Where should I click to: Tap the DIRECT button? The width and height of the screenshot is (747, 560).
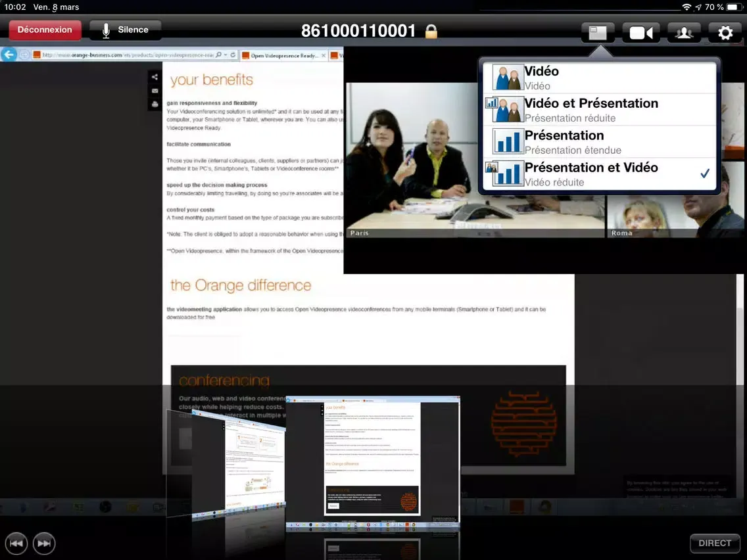715,544
